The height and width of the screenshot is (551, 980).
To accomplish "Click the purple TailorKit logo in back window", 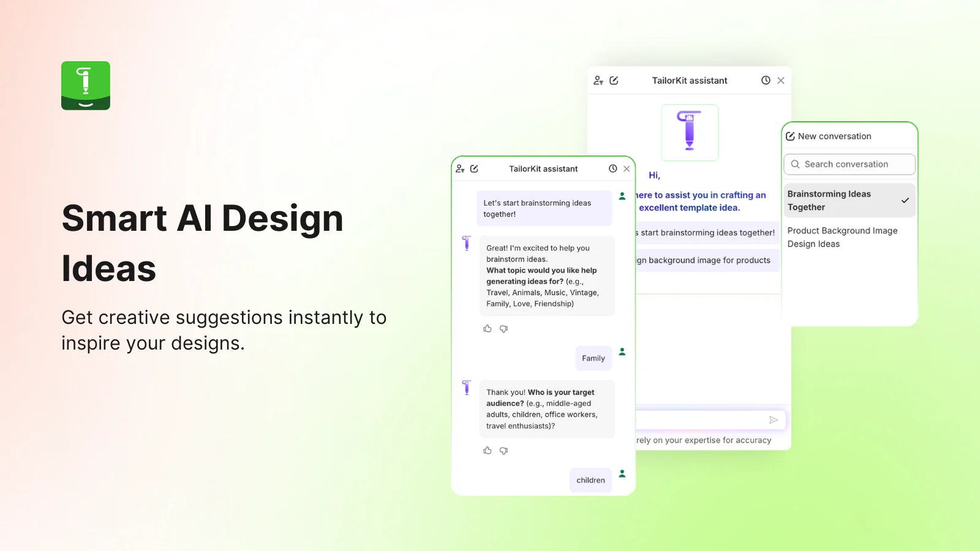I will click(690, 132).
